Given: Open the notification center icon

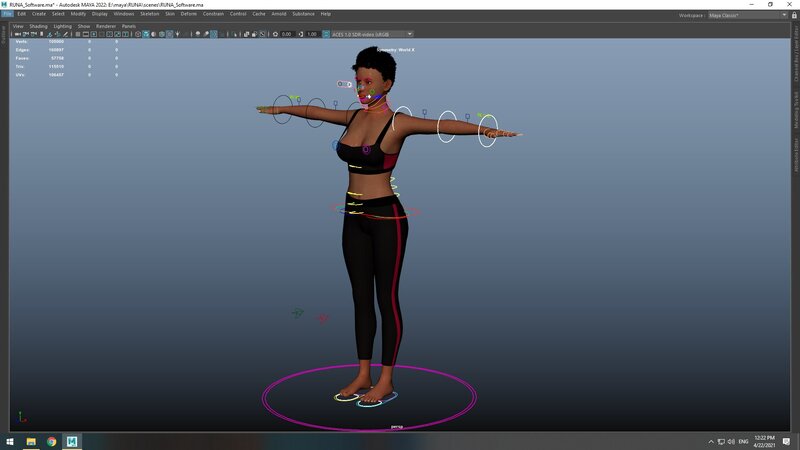Looking at the screenshot, I should point(787,440).
